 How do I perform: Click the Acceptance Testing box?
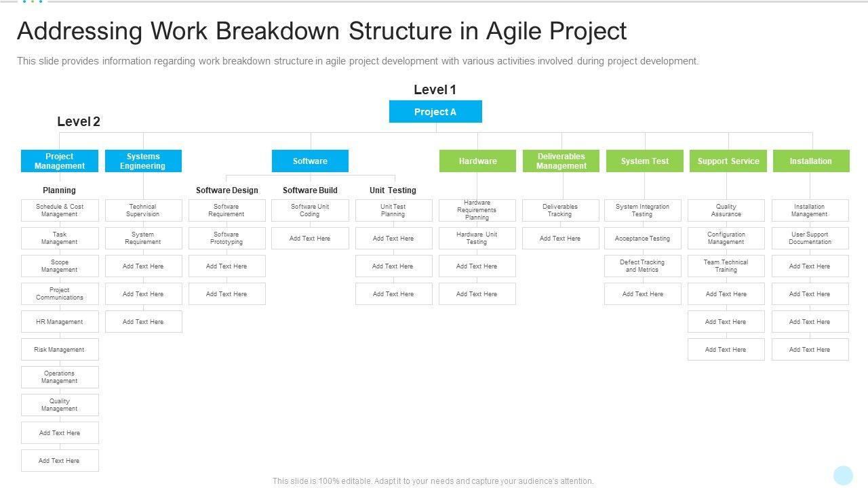click(642, 239)
